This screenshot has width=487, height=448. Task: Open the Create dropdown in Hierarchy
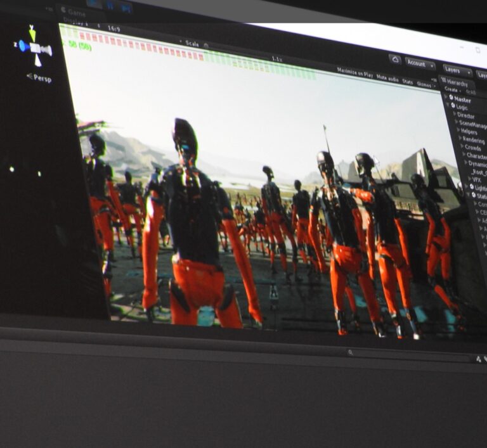[452, 90]
